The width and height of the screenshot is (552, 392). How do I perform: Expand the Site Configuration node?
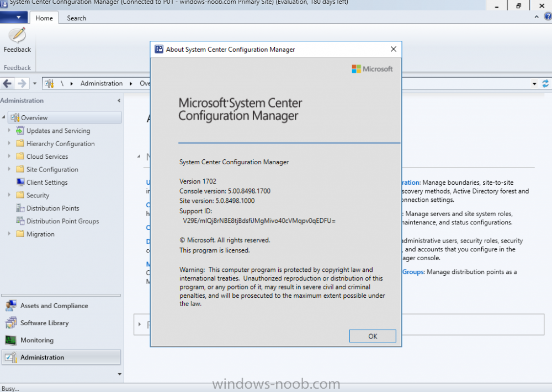[x=9, y=169]
